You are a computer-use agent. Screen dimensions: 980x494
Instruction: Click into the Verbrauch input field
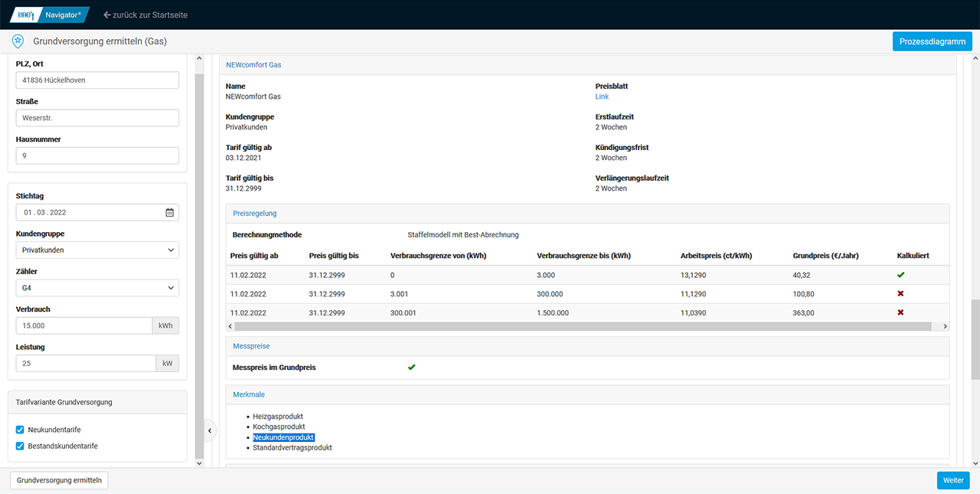coord(83,326)
